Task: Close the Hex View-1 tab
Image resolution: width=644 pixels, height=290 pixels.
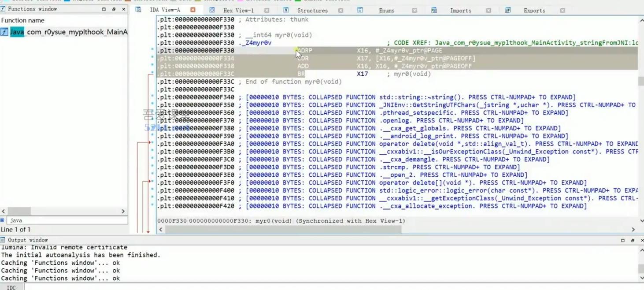Action: [266, 10]
